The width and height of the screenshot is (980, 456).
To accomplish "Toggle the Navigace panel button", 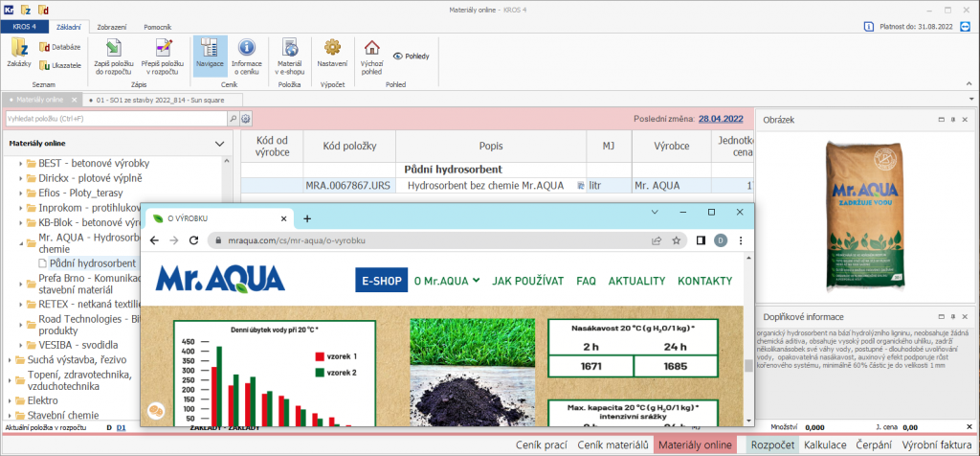I will pos(210,57).
